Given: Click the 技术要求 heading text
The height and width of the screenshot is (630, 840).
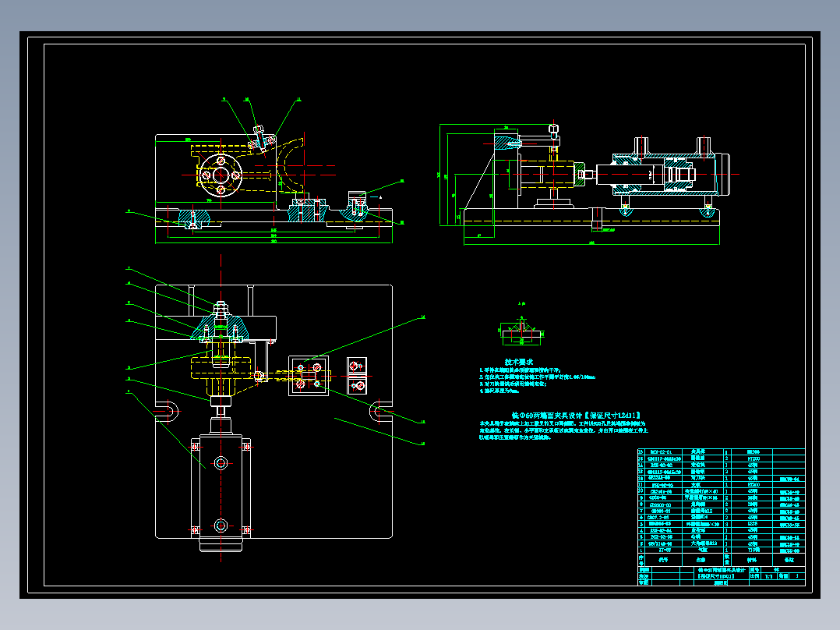Looking at the screenshot, I should 519,362.
